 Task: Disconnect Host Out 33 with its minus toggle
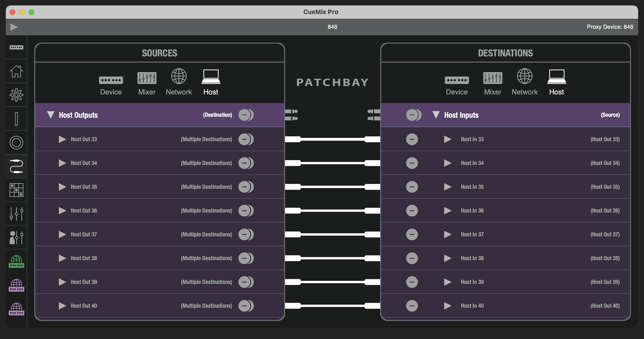click(245, 139)
